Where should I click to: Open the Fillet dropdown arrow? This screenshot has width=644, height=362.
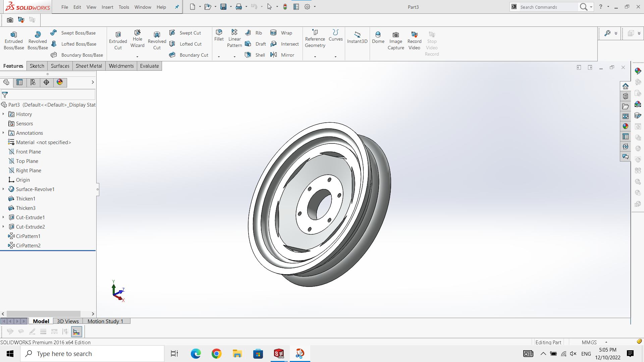pyautogui.click(x=219, y=57)
